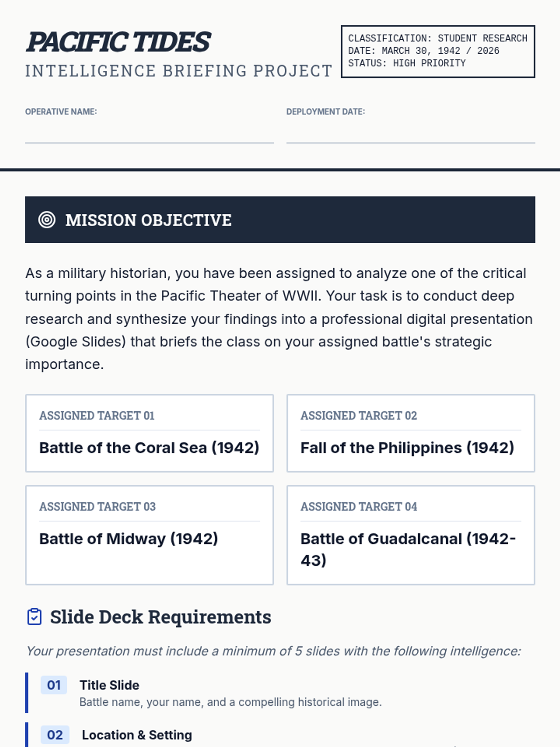Click the Mission Objective header banner
Image resolution: width=560 pixels, height=747 pixels.
click(280, 219)
